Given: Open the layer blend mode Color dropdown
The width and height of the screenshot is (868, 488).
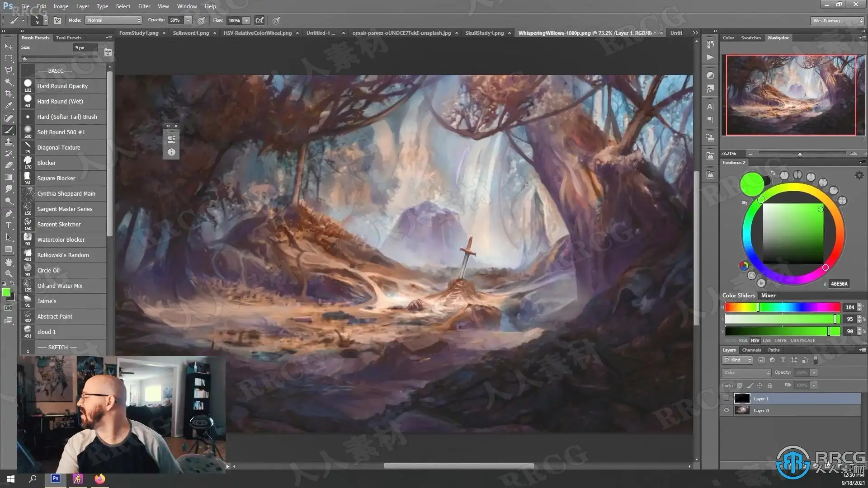Looking at the screenshot, I should [x=746, y=373].
